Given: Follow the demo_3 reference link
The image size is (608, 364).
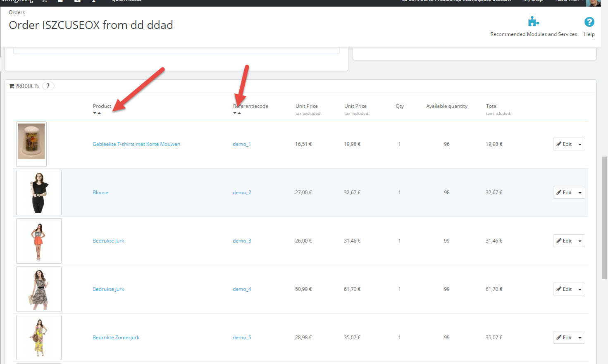Looking at the screenshot, I should pos(242,241).
